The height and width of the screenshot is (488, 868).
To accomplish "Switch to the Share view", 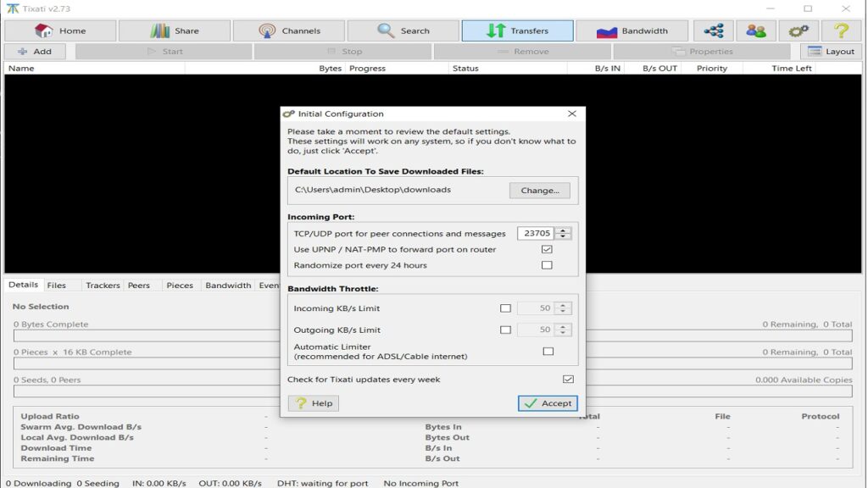I will click(x=175, y=30).
